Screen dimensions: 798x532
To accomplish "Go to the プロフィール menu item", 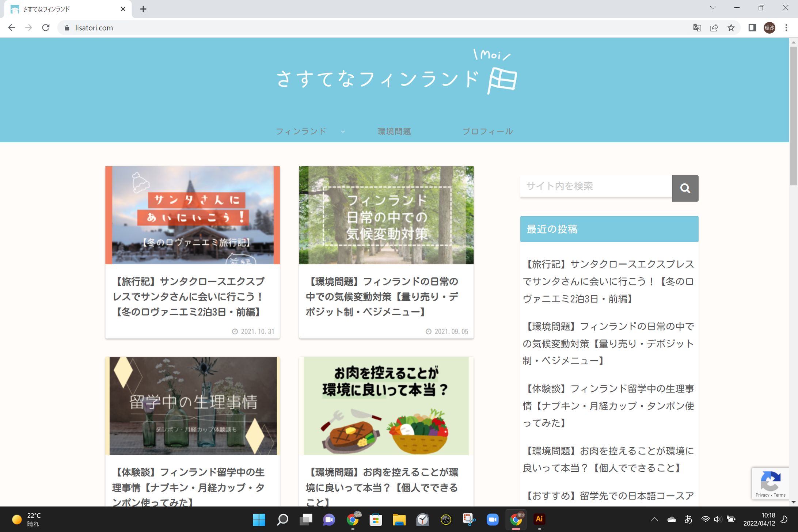I will pyautogui.click(x=487, y=132).
